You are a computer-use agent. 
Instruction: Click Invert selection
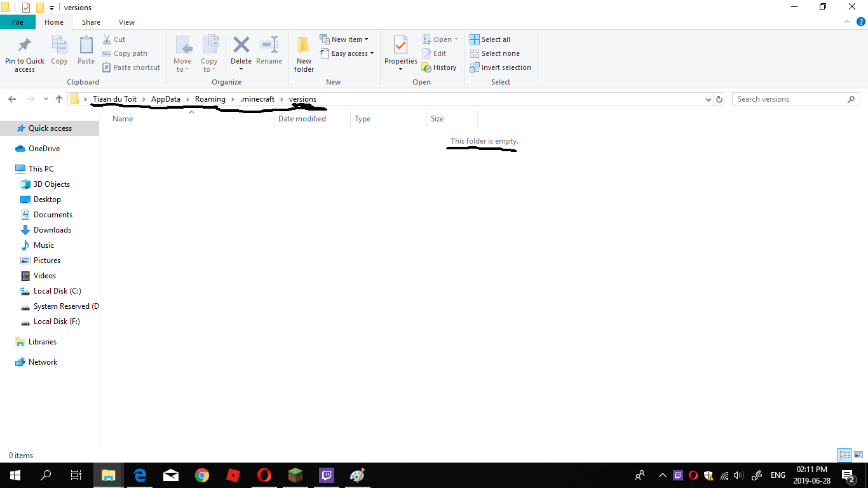click(500, 67)
